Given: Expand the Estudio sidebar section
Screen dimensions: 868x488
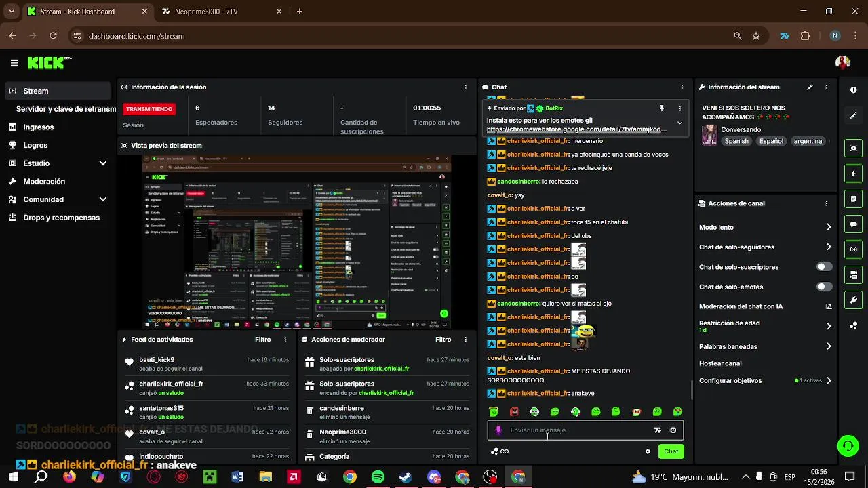Looking at the screenshot, I should pos(103,163).
